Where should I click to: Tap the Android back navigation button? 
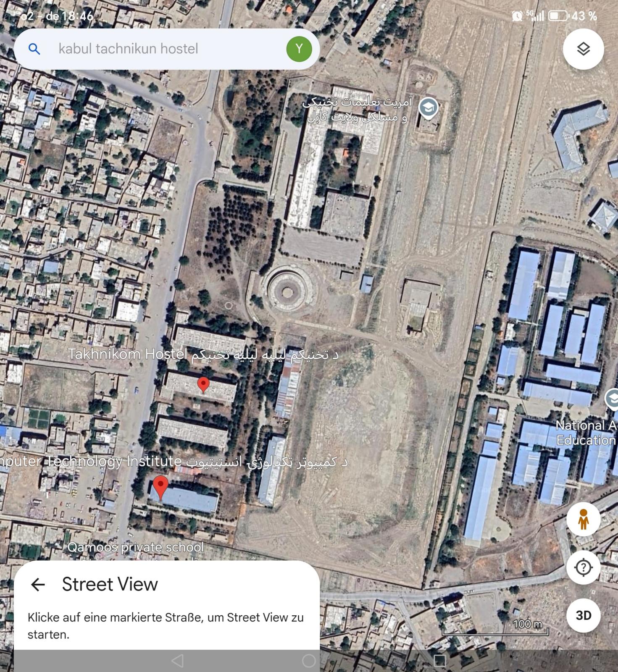pyautogui.click(x=178, y=661)
